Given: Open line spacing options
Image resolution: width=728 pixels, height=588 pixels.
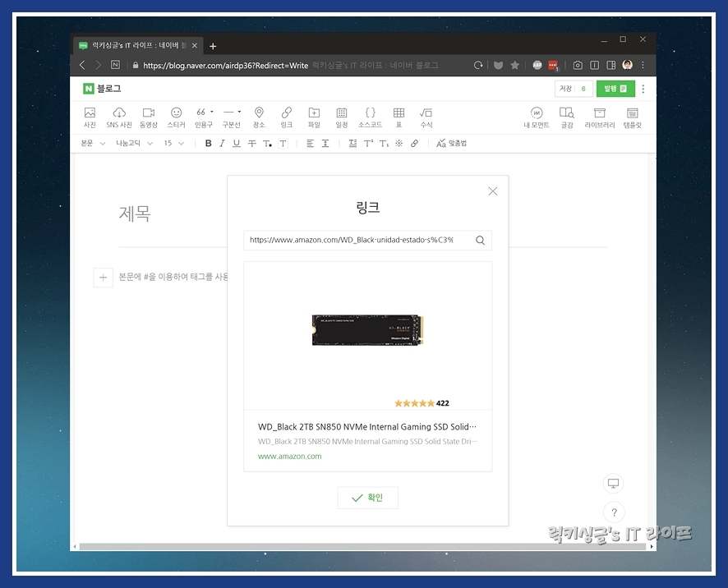Looking at the screenshot, I should [x=325, y=144].
